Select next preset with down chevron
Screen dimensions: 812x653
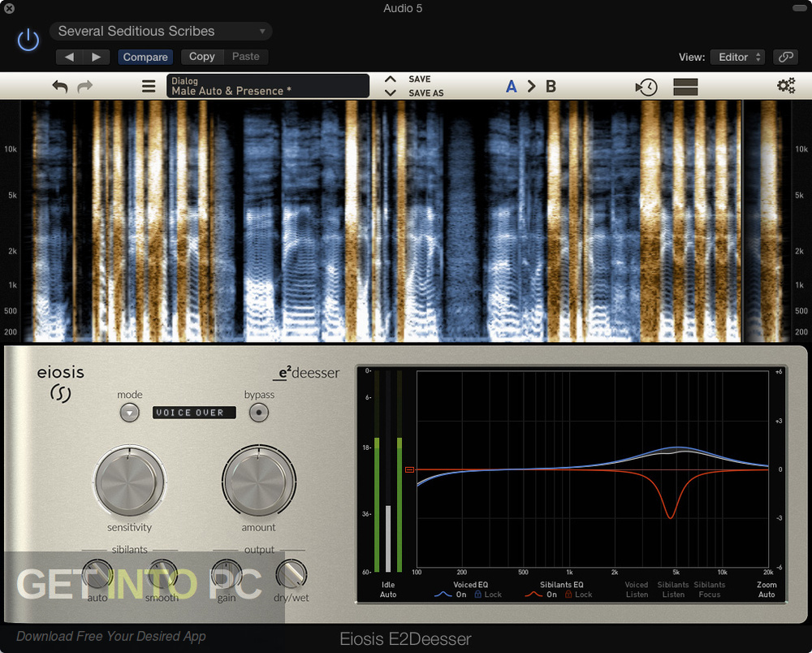coord(391,93)
